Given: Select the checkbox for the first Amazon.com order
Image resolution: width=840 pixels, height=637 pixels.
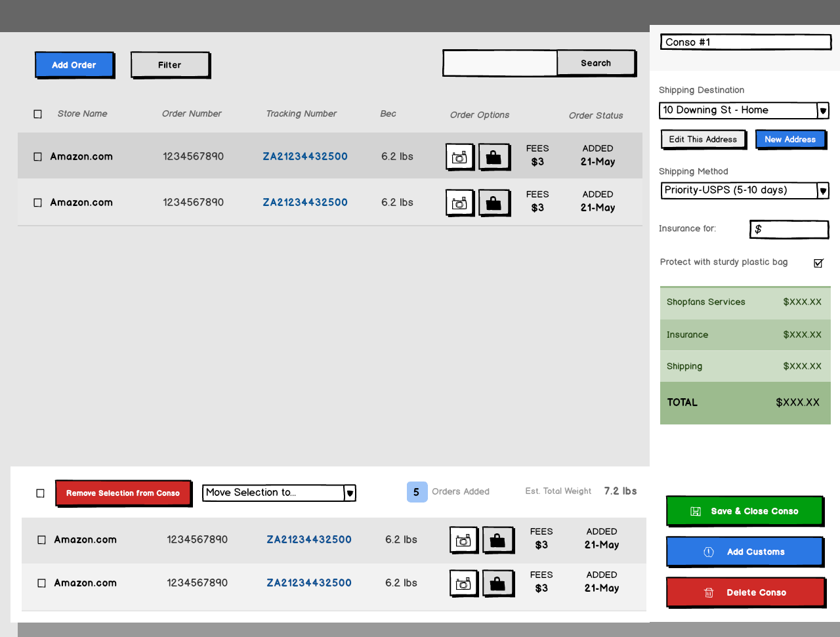Looking at the screenshot, I should click(37, 156).
